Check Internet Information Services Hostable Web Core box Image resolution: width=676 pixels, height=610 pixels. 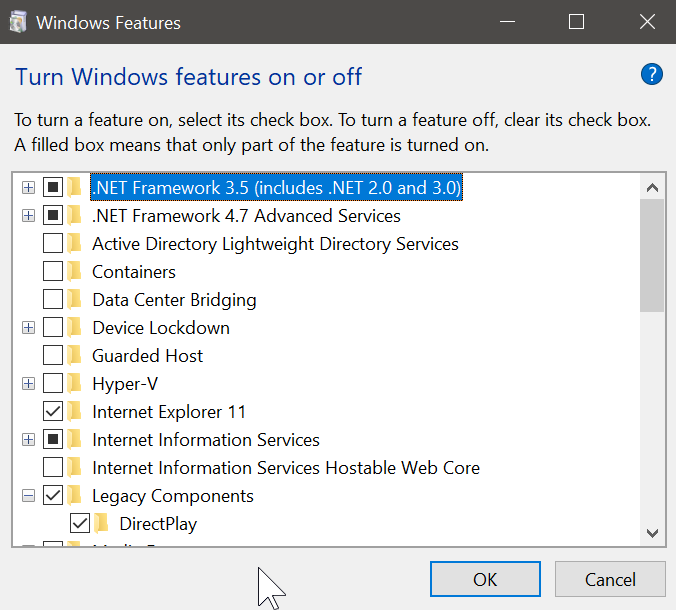pos(53,467)
